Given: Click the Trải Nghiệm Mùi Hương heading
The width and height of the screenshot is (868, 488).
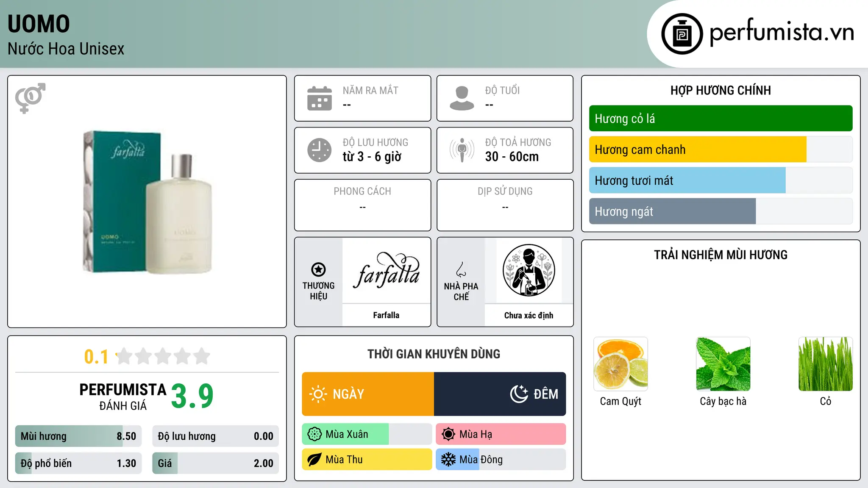Looking at the screenshot, I should [721, 255].
